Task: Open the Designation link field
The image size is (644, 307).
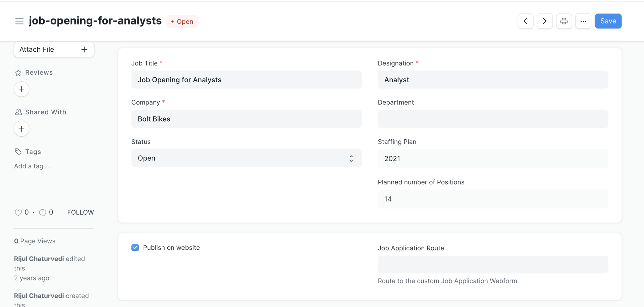Action: [492, 80]
